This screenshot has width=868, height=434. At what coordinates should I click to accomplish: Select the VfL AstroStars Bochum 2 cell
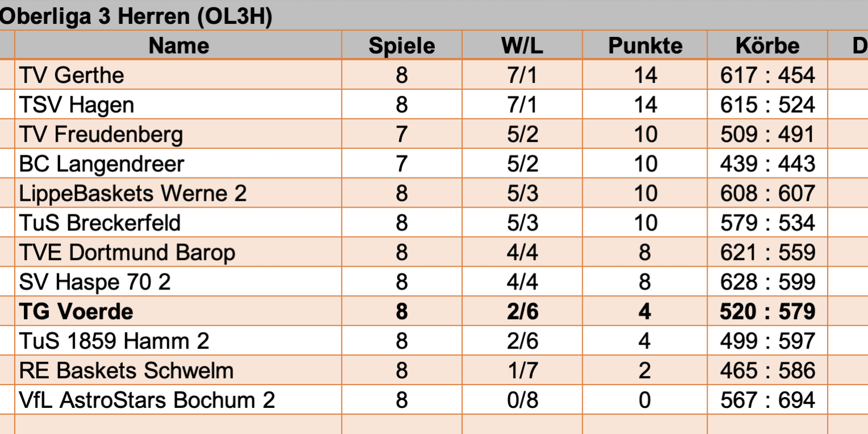point(147,400)
